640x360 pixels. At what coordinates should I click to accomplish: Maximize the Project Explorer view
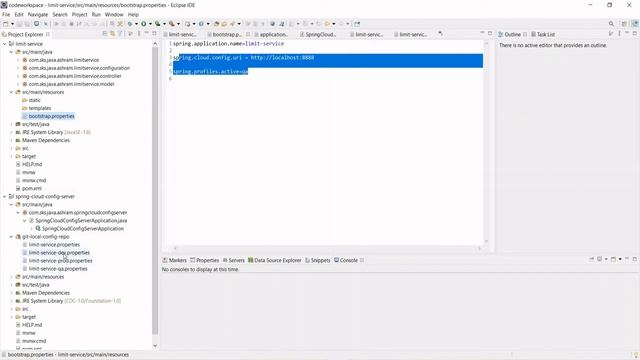pos(154,33)
